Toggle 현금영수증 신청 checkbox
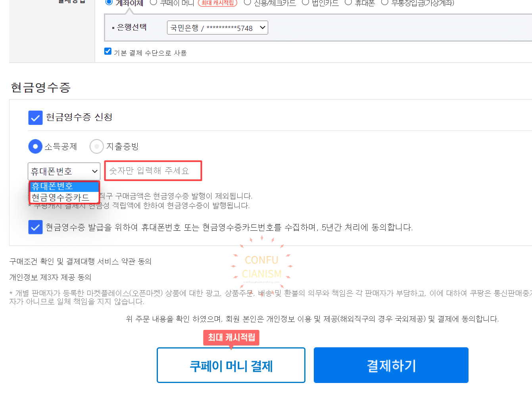Viewport: 532px width, 404px height. pos(36,118)
